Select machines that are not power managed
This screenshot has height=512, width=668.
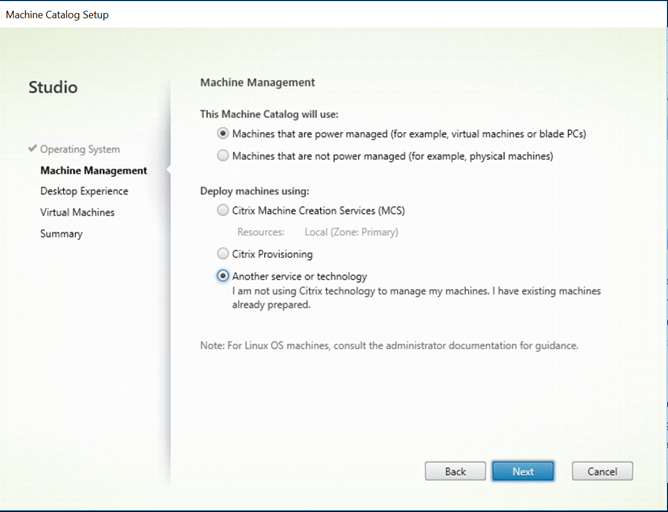point(223,155)
